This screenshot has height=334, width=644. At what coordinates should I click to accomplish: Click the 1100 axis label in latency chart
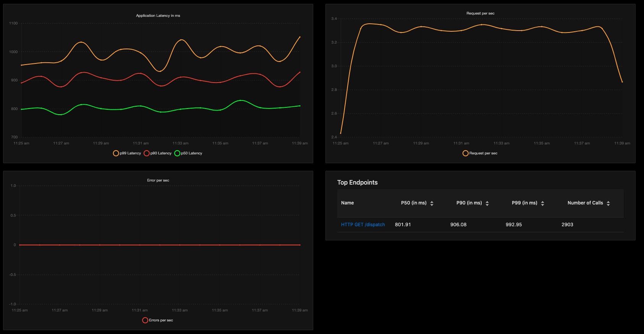pyautogui.click(x=13, y=23)
